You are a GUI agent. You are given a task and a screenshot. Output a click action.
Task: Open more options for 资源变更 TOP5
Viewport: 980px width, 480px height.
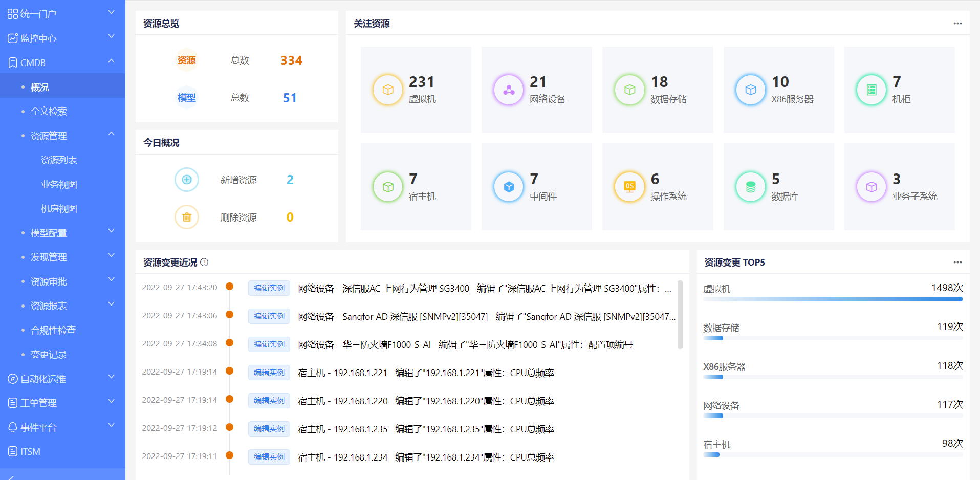pyautogui.click(x=957, y=263)
